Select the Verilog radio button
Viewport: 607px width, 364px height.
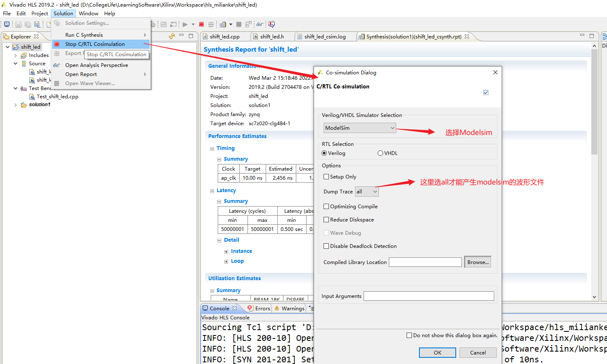pyautogui.click(x=324, y=153)
